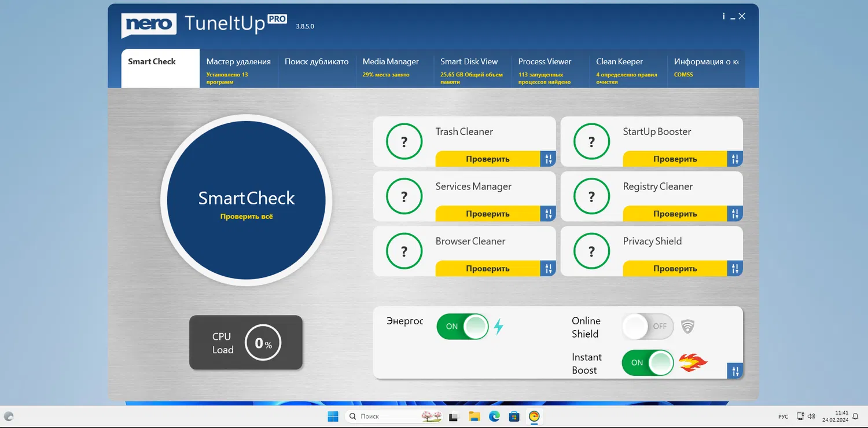
Task: Click the StartUp Booster title text
Action: 657,131
